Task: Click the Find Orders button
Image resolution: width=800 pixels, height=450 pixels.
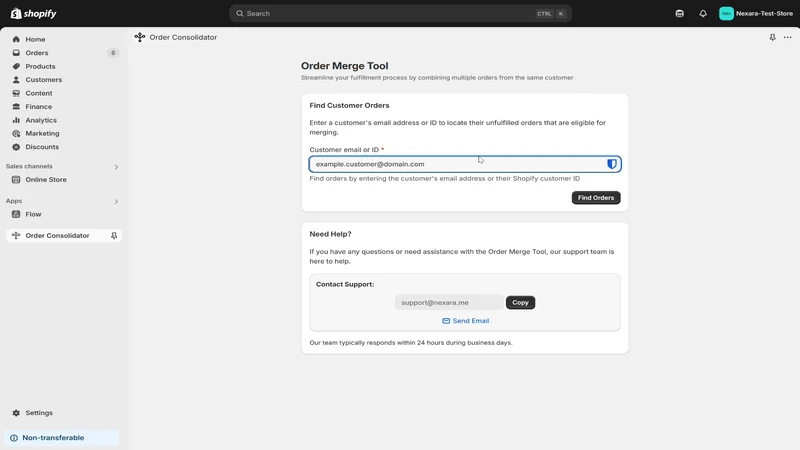Action: click(x=596, y=197)
